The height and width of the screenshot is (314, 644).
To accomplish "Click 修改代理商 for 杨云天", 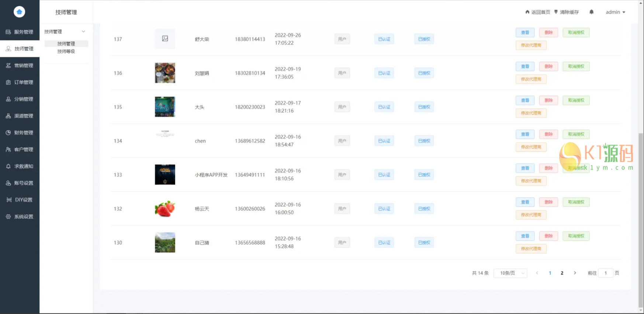I will tap(531, 215).
